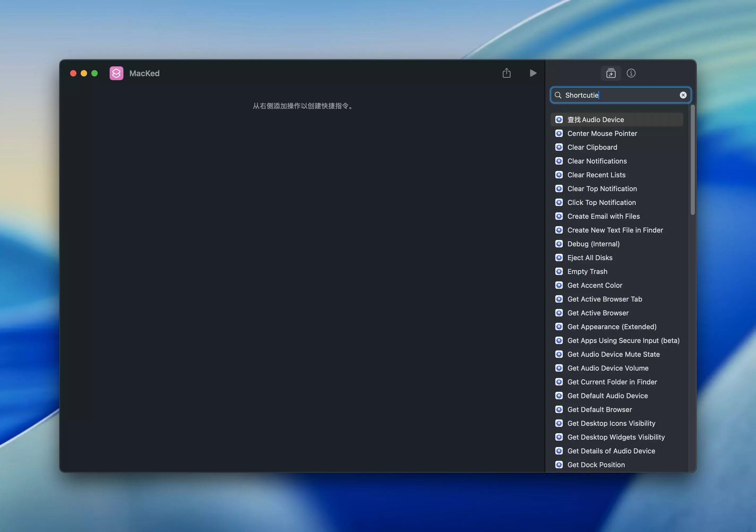The width and height of the screenshot is (756, 532).
Task: Open the shortcut details info icon
Action: click(631, 73)
